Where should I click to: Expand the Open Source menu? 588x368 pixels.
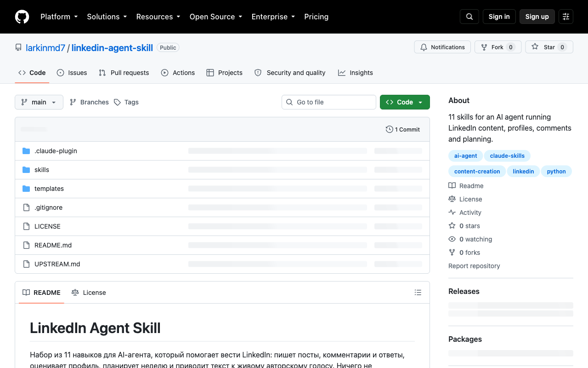(216, 17)
